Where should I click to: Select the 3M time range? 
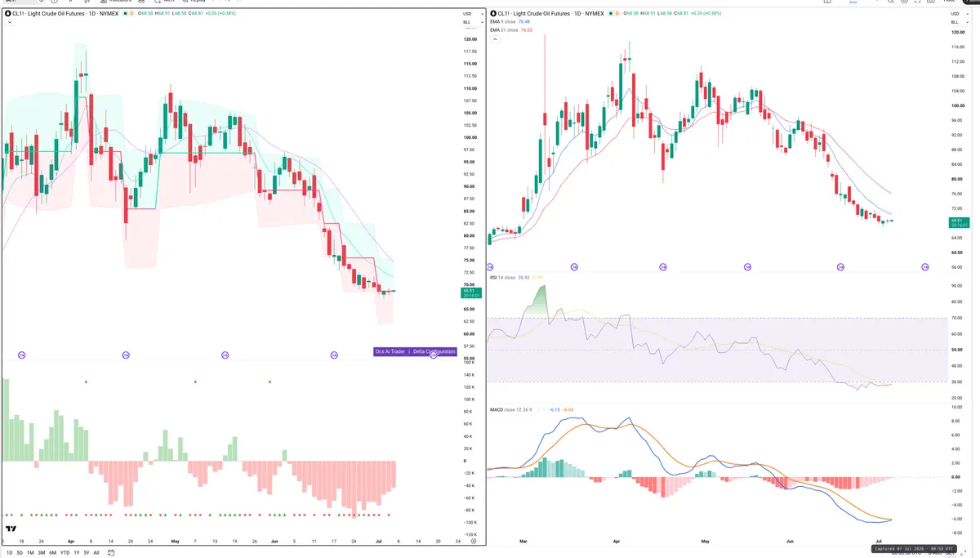click(41, 552)
